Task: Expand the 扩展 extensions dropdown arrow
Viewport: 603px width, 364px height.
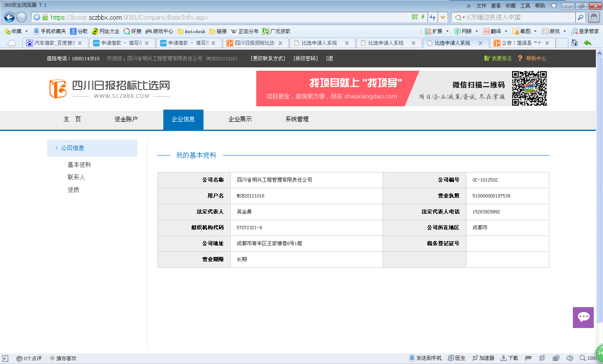Action: tap(447, 31)
